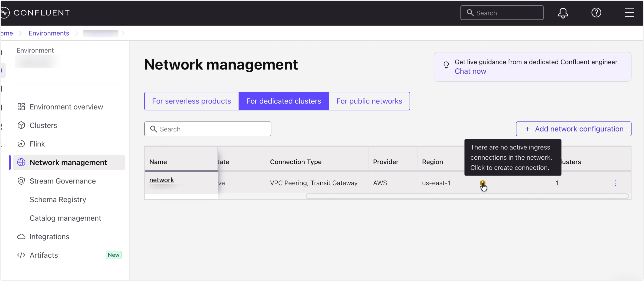The image size is (644, 281).
Task: Open the kebab menu on the network row
Action: point(616,183)
